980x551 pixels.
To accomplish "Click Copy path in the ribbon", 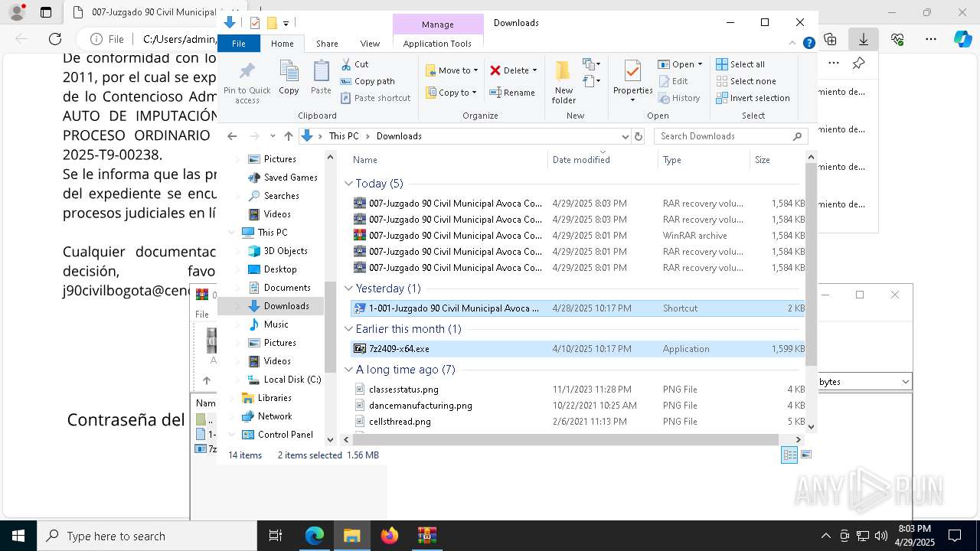I will (x=367, y=81).
